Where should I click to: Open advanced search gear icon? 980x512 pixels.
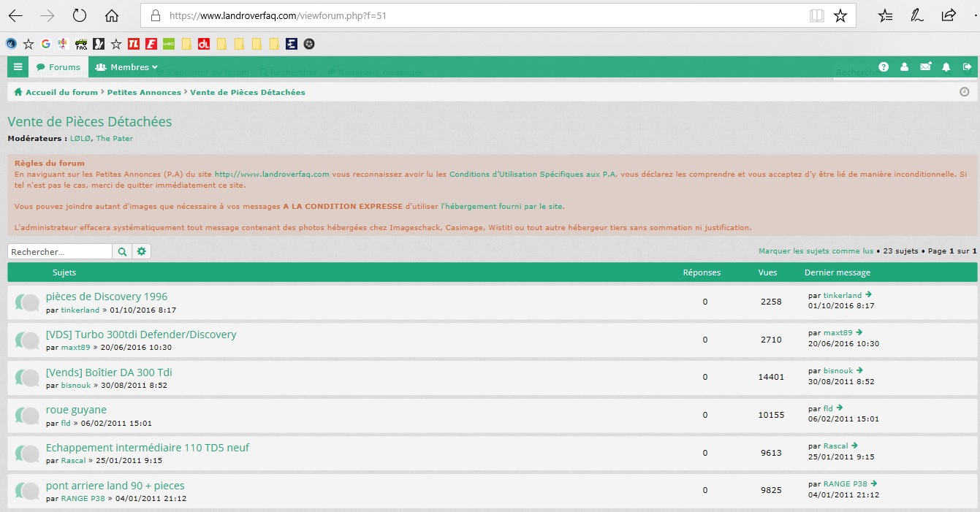pyautogui.click(x=142, y=251)
